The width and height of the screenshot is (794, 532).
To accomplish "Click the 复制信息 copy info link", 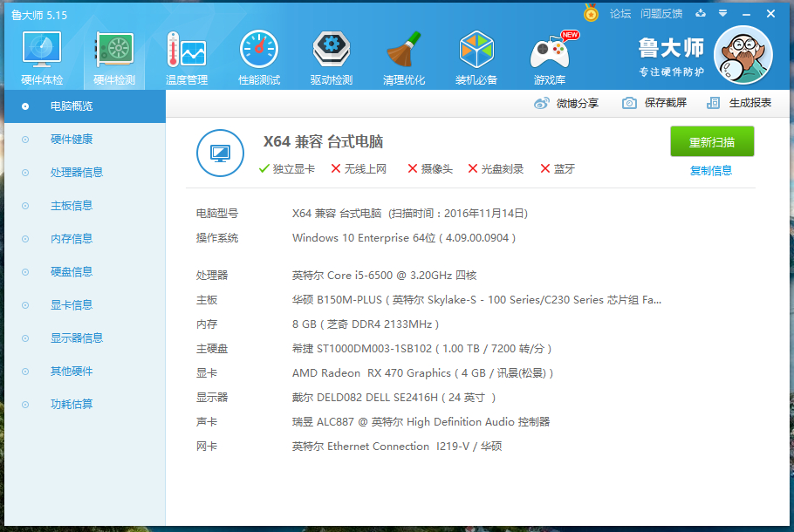I will tap(711, 171).
